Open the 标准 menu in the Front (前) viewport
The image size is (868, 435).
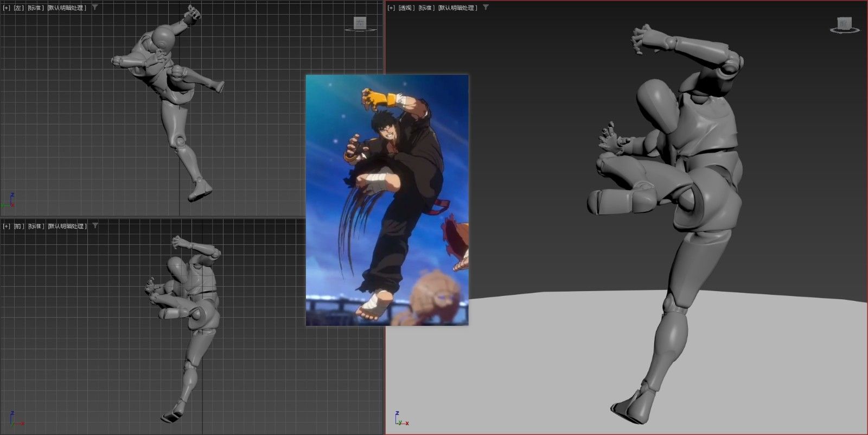tap(36, 226)
